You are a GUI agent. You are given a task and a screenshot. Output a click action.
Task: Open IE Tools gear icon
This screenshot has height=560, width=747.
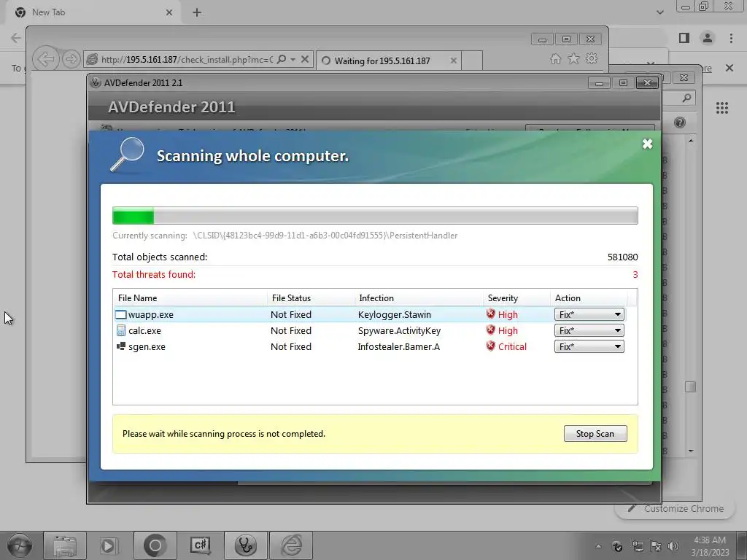[x=592, y=58]
